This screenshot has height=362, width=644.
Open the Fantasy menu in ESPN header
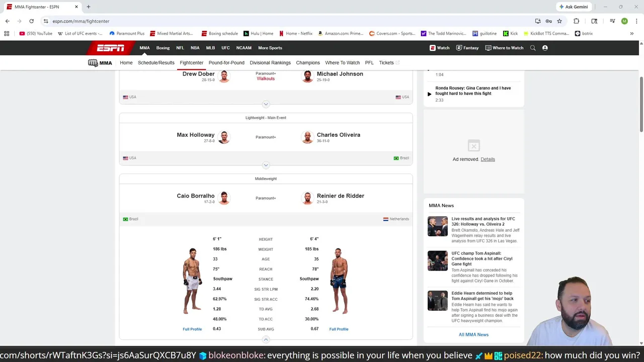[467, 48]
